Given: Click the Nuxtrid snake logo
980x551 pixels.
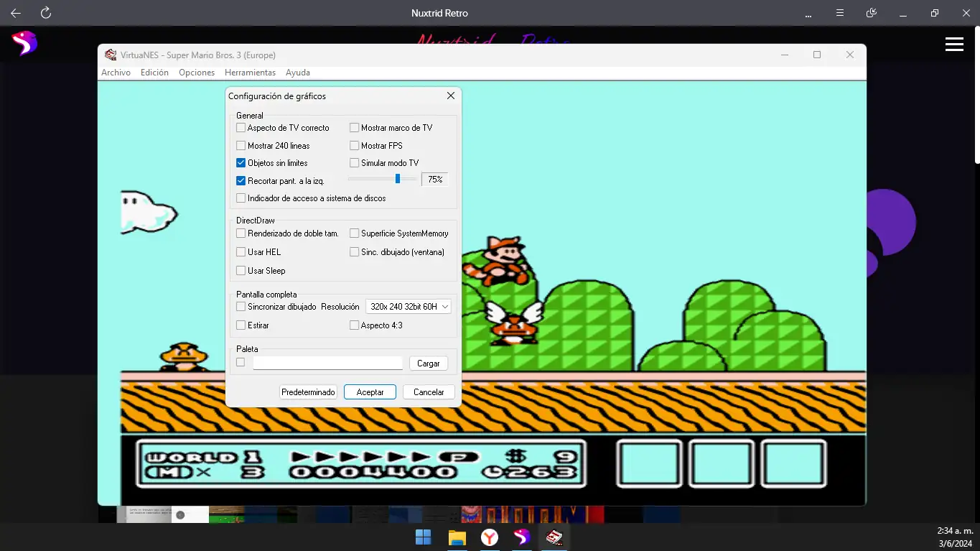Looking at the screenshot, I should click(24, 43).
